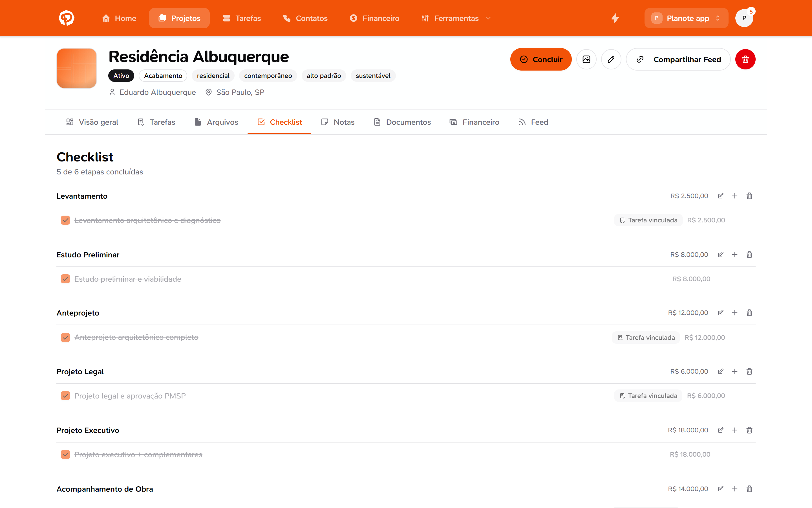Screen dimensions: 812x508
Task: Click the orange project thumbnail image
Action: pyautogui.click(x=77, y=68)
